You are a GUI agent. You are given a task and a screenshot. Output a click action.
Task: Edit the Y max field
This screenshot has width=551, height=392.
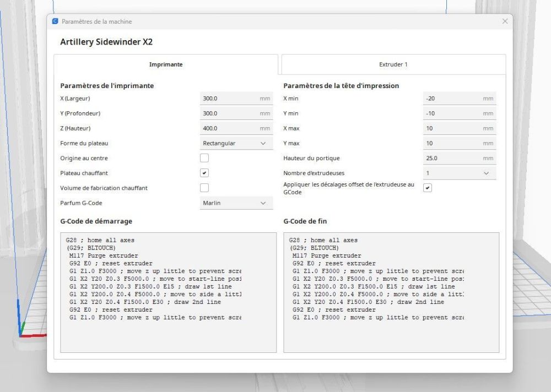coord(460,143)
